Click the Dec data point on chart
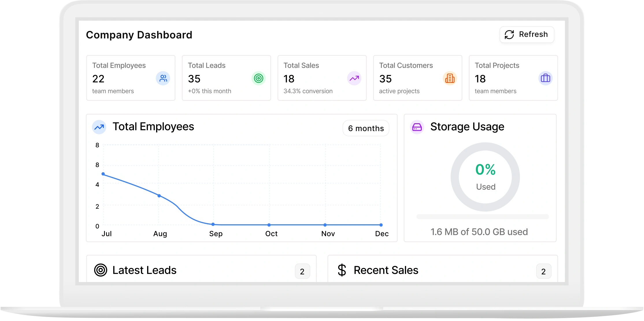Screen dimensions: 644x321 [381, 225]
